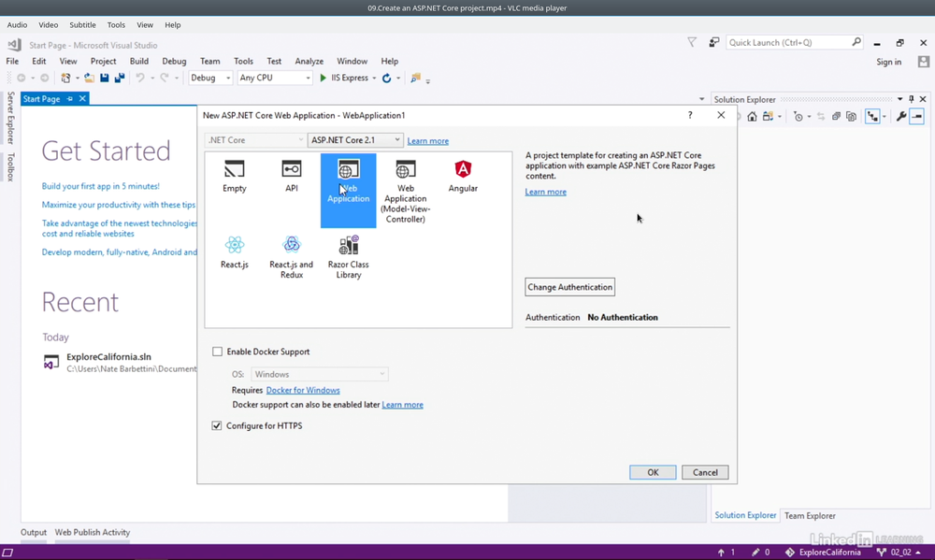Select the Angular project template
Viewport: 935px width, 560px height.
pyautogui.click(x=463, y=177)
